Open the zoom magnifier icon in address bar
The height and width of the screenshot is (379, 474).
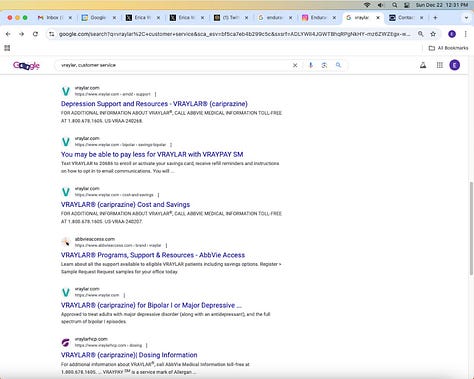(x=421, y=34)
